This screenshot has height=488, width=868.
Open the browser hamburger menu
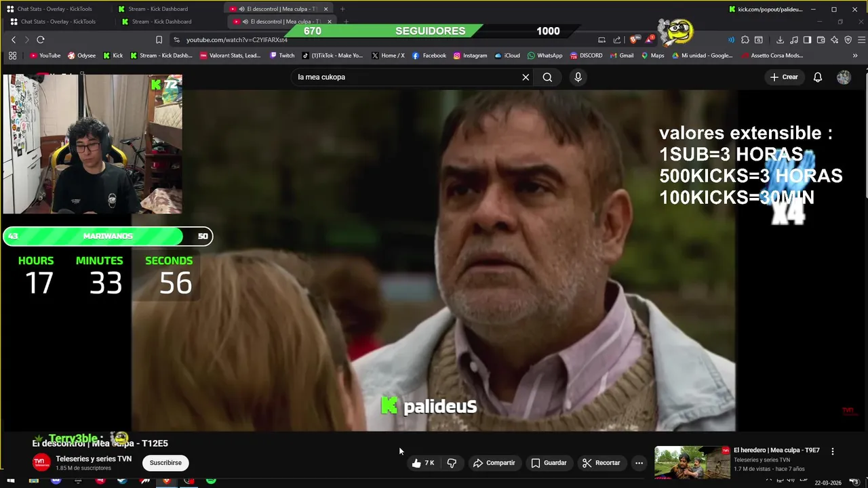(x=861, y=40)
